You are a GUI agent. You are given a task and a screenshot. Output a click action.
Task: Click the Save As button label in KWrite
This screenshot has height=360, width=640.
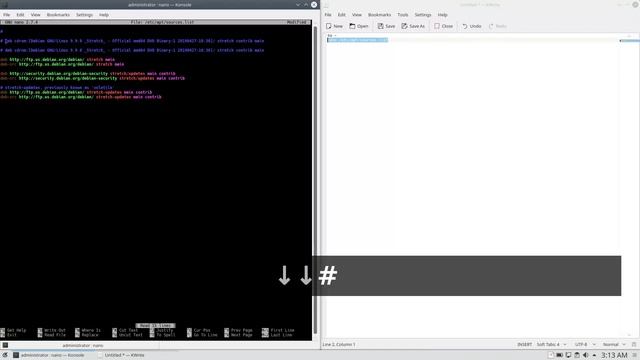[417, 26]
